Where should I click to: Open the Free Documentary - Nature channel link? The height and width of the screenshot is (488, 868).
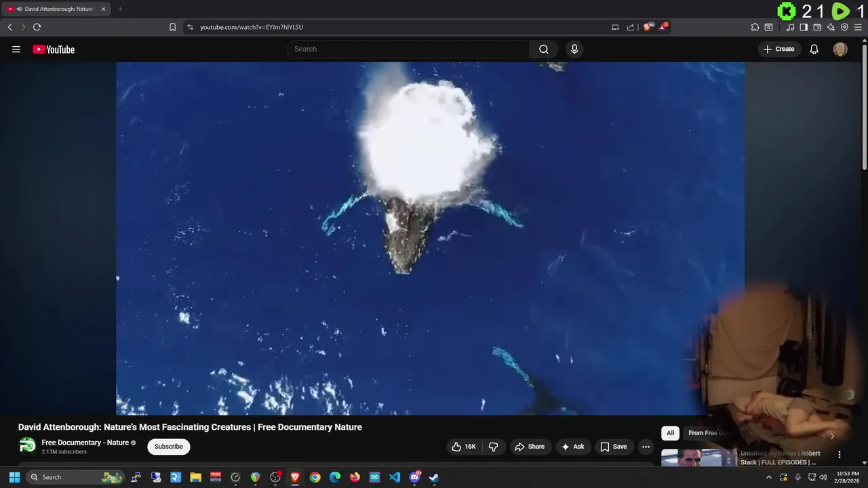click(85, 443)
